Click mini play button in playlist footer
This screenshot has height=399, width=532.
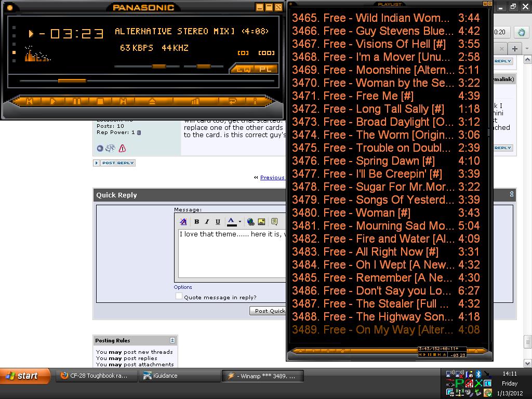click(425, 354)
